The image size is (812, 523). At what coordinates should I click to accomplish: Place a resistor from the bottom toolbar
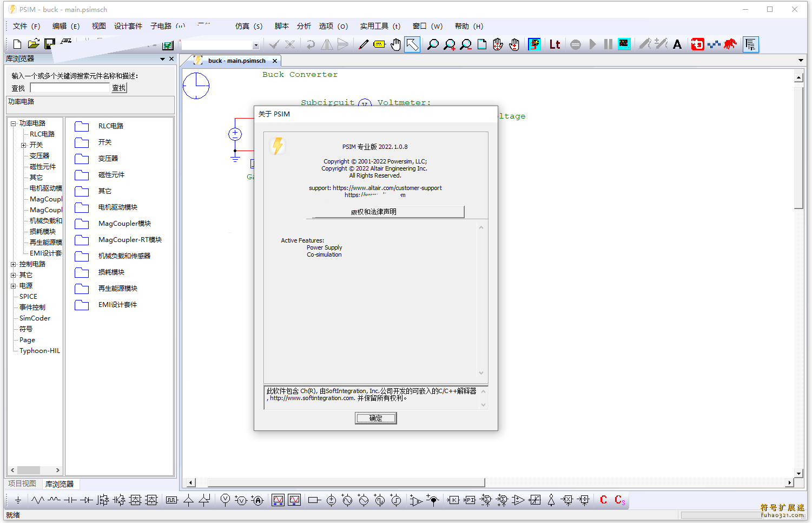click(x=37, y=500)
